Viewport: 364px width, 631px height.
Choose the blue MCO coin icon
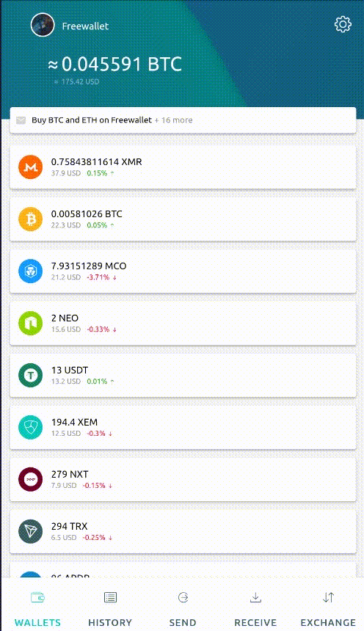(x=31, y=271)
